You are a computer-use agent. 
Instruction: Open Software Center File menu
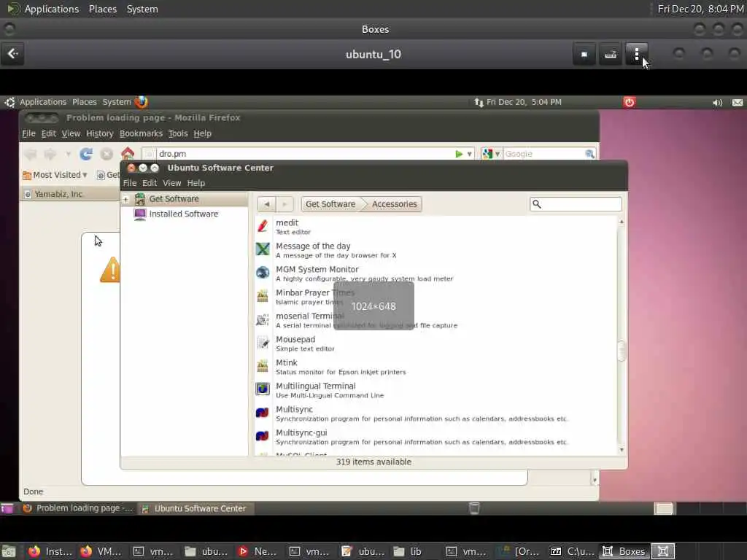(130, 183)
